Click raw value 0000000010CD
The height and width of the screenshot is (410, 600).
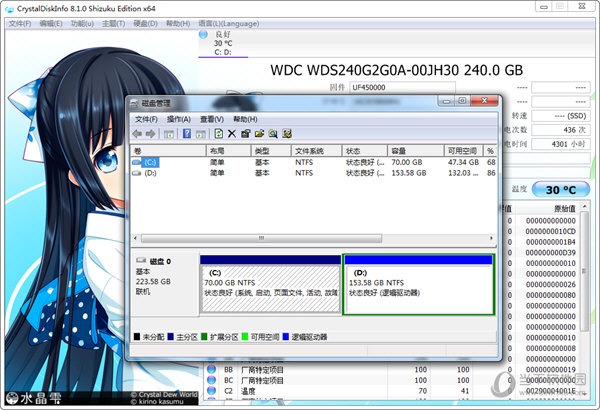coord(550,231)
